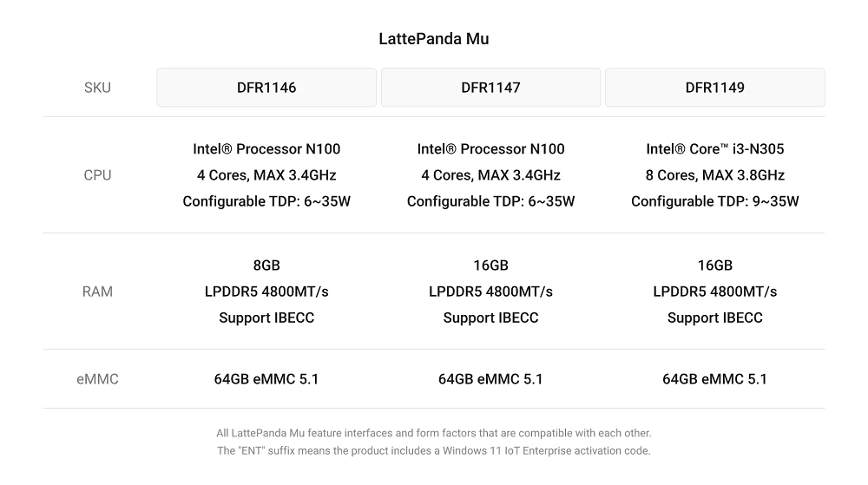Select the DFR1147 SKU button
This screenshot has width=868, height=485.
490,88
